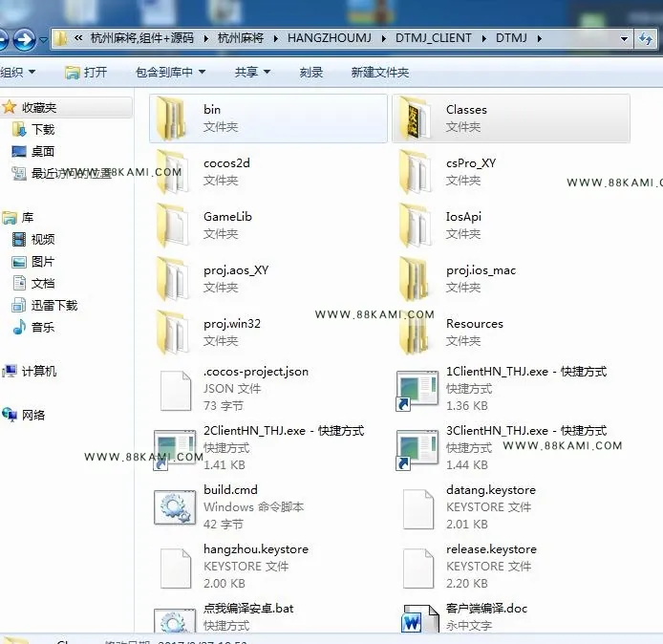663x644 pixels.
Task: Expand the 包含到库中 dropdown
Action: pyautogui.click(x=171, y=73)
